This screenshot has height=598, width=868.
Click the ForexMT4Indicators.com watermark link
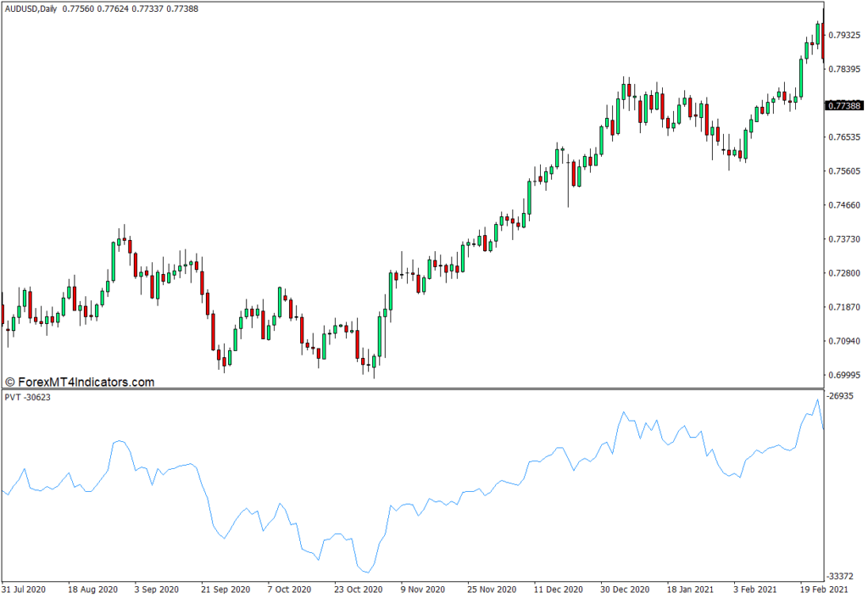80,383
